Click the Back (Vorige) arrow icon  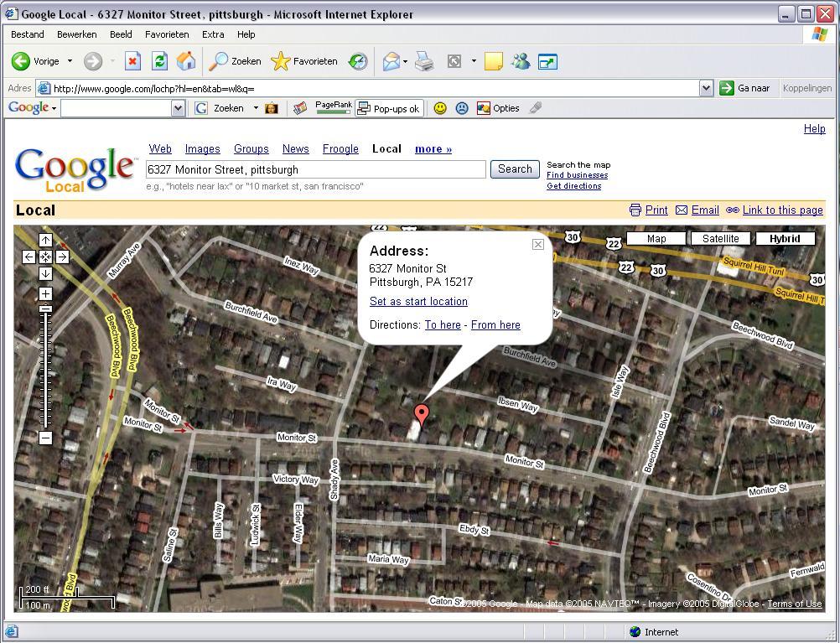21,61
